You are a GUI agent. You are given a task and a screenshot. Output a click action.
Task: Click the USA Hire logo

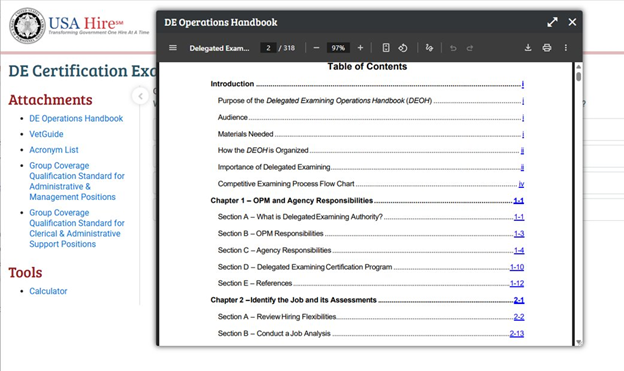79,25
